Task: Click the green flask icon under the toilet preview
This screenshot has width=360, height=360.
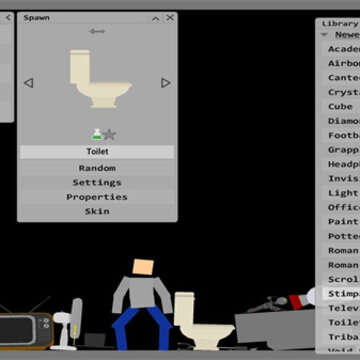Action: [97, 134]
